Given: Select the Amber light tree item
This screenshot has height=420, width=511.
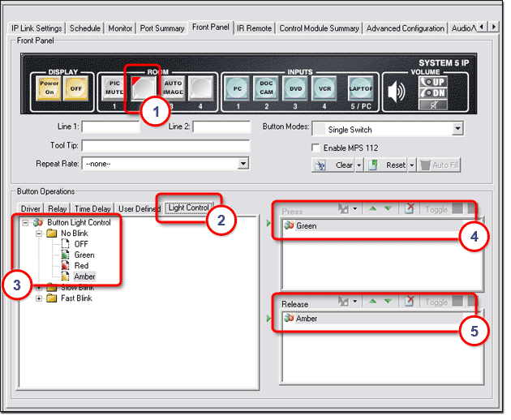Looking at the screenshot, I should (84, 276).
